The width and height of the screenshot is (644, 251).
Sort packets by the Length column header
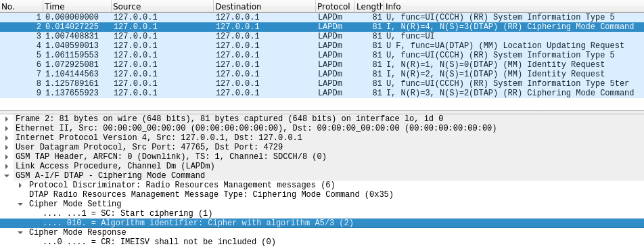[x=369, y=6]
